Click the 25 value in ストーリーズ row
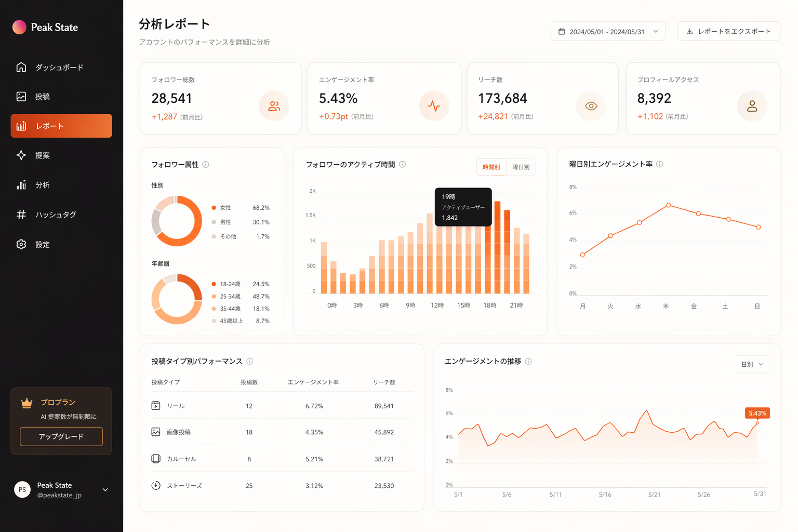Viewport: 798px width, 532px height. (x=249, y=485)
